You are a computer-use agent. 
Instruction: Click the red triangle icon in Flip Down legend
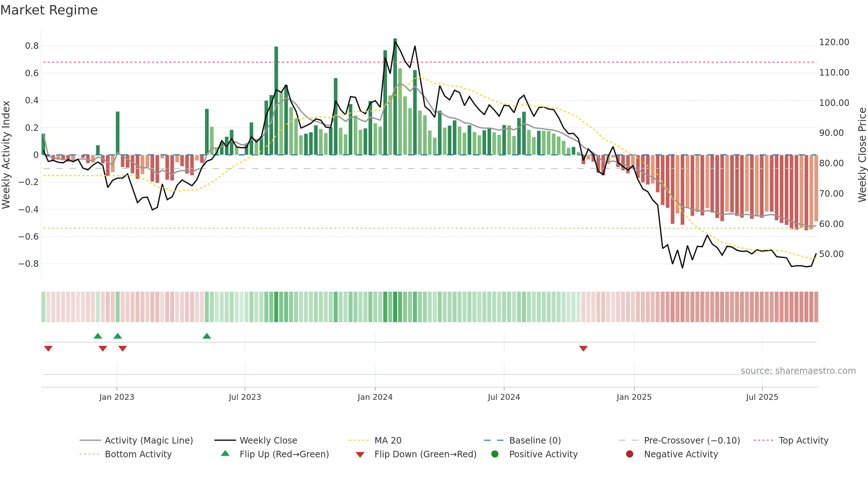pyautogui.click(x=360, y=455)
